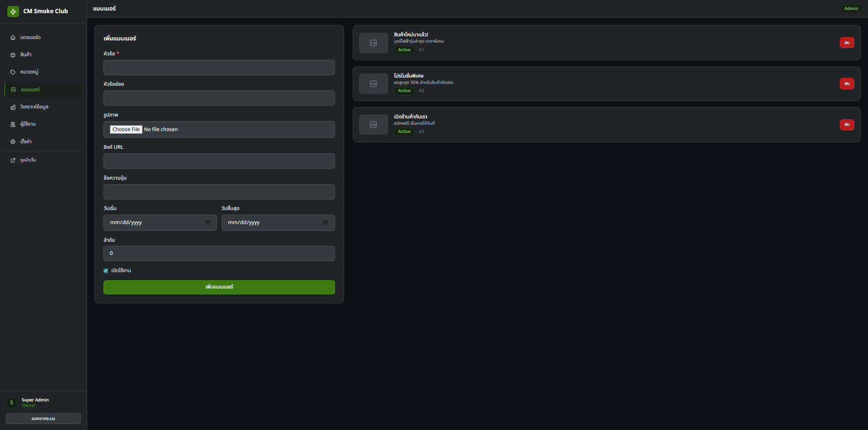
Task: Go to หมวดหมู่ categories tag icon
Action: pos(13,72)
